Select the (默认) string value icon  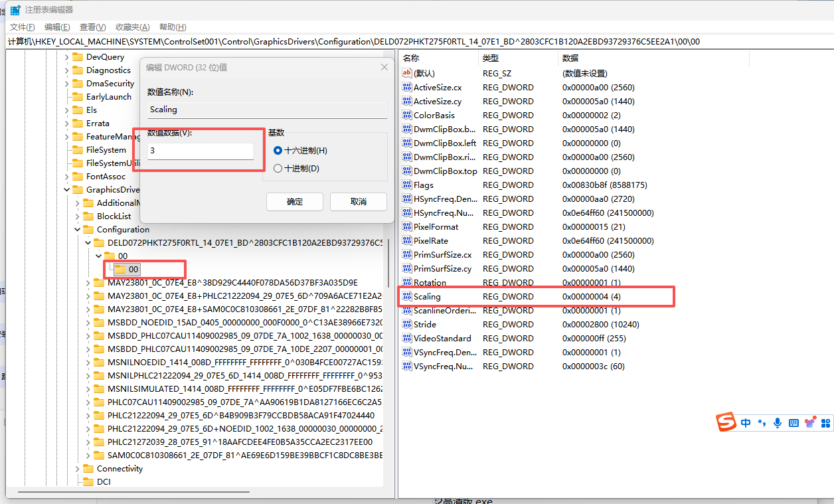pos(407,74)
